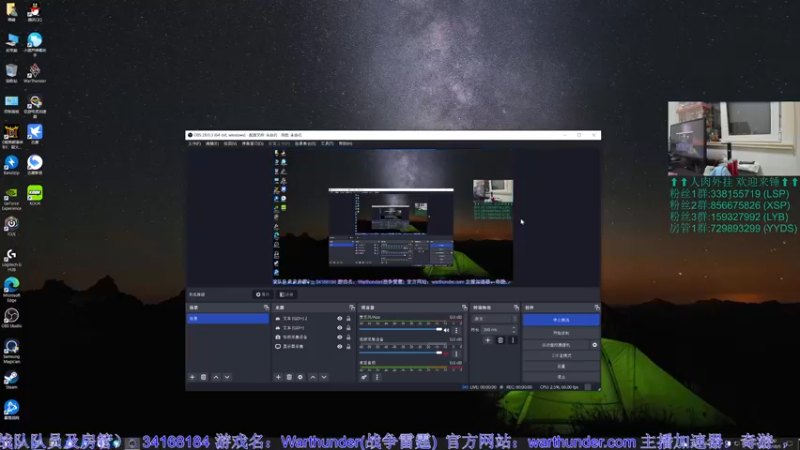The height and width of the screenshot is (450, 800).
Task: Launch OBS Studio desktop shortcut
Action: coord(11,318)
